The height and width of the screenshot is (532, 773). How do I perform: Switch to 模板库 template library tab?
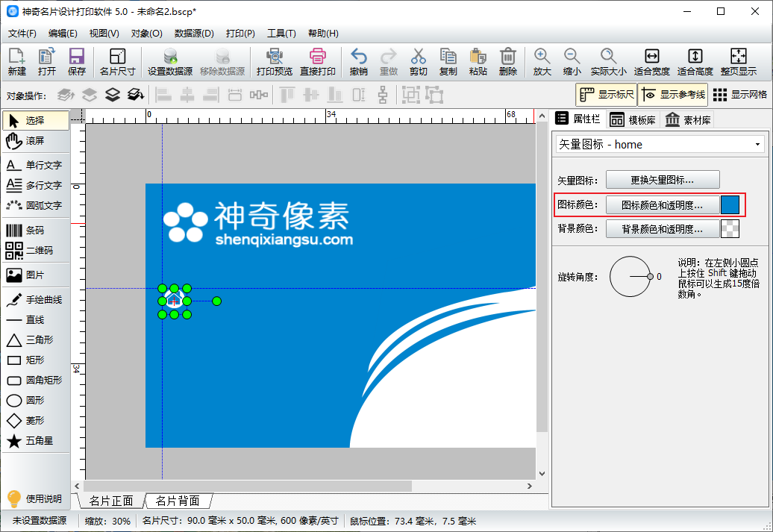[633, 120]
